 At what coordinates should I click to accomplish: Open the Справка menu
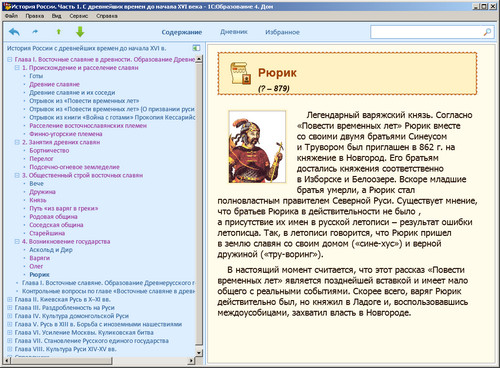coord(107,16)
